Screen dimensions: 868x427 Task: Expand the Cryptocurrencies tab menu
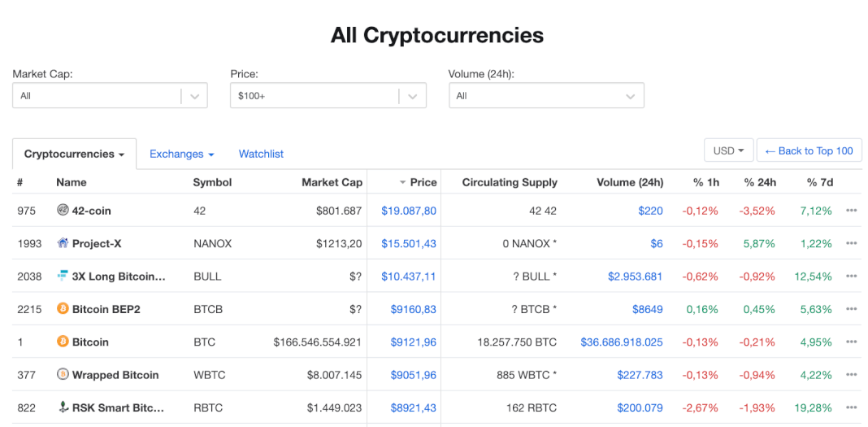(74, 154)
